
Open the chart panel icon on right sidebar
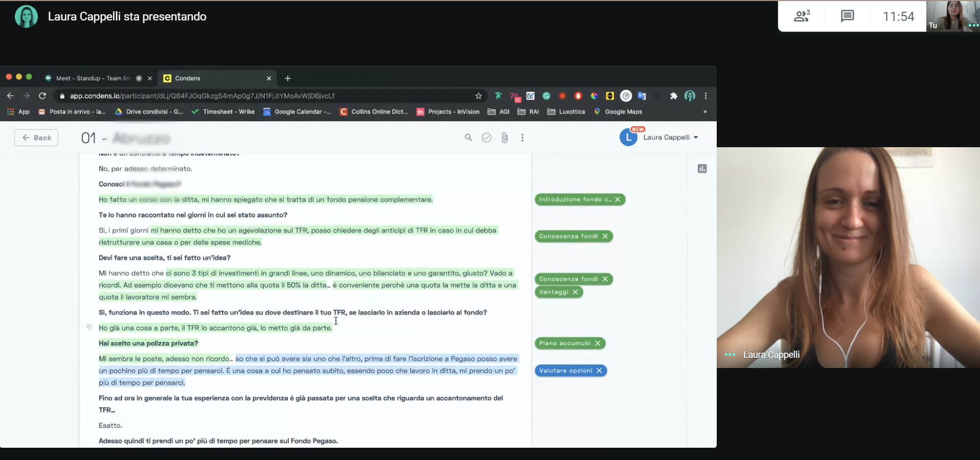coord(702,169)
